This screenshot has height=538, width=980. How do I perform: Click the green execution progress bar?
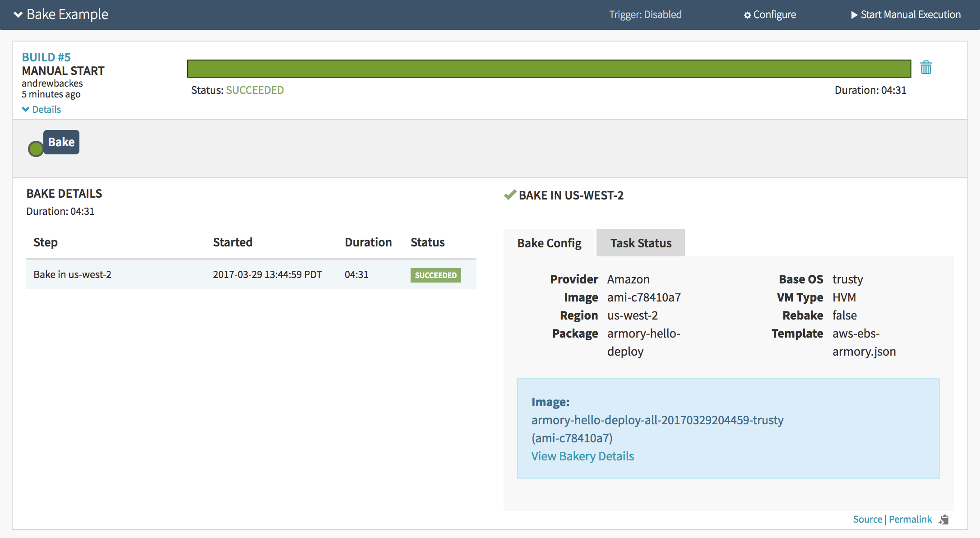[549, 69]
